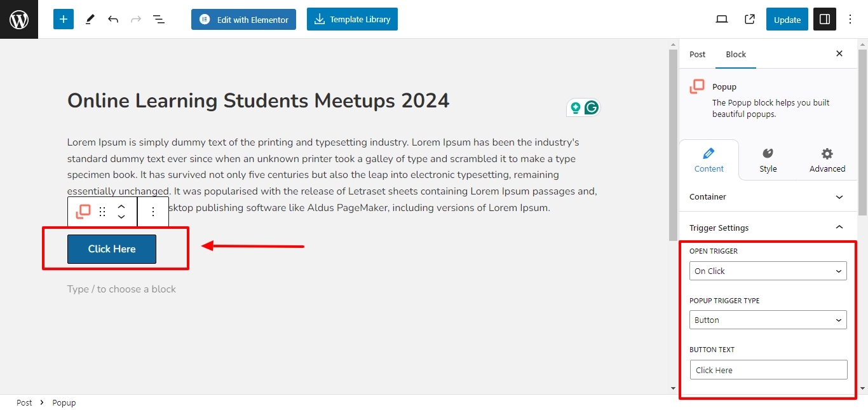Move the Popup block down

click(121, 217)
